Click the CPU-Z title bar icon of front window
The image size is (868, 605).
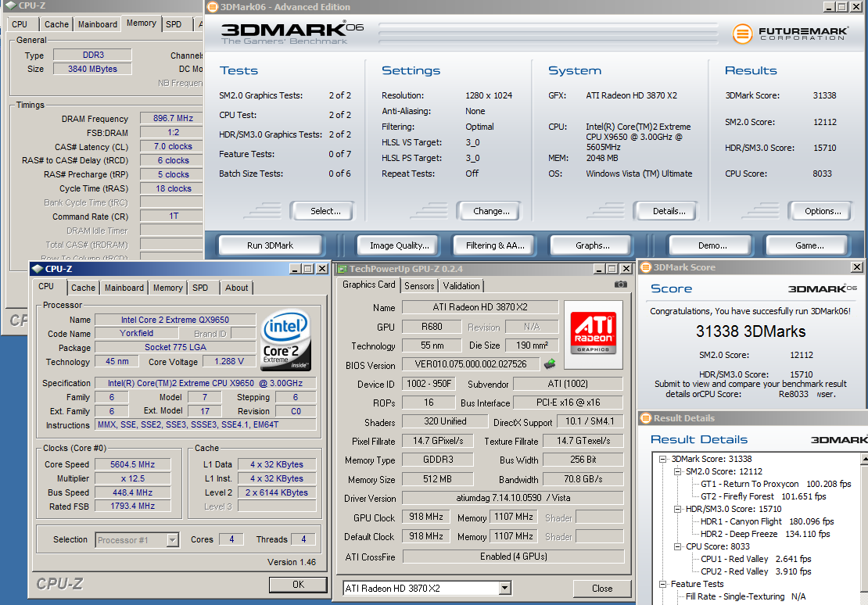(37, 269)
